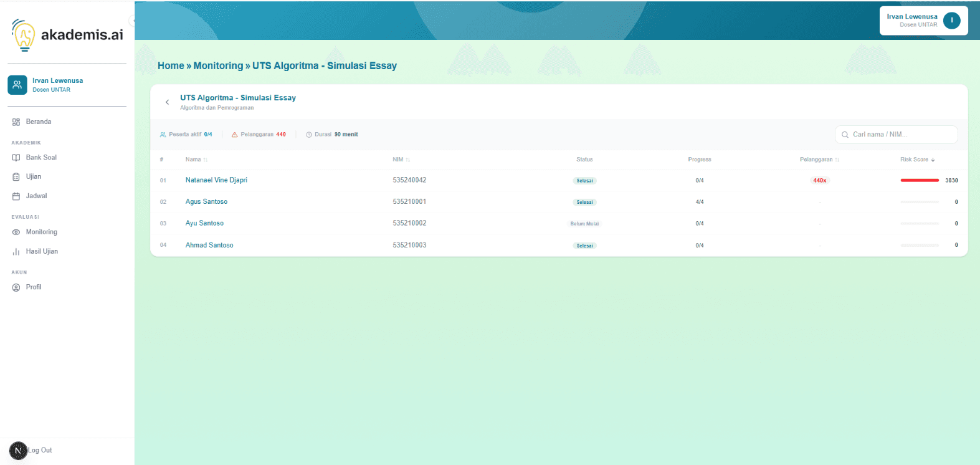980x465 pixels.
Task: Click Log Out
Action: 40,450
